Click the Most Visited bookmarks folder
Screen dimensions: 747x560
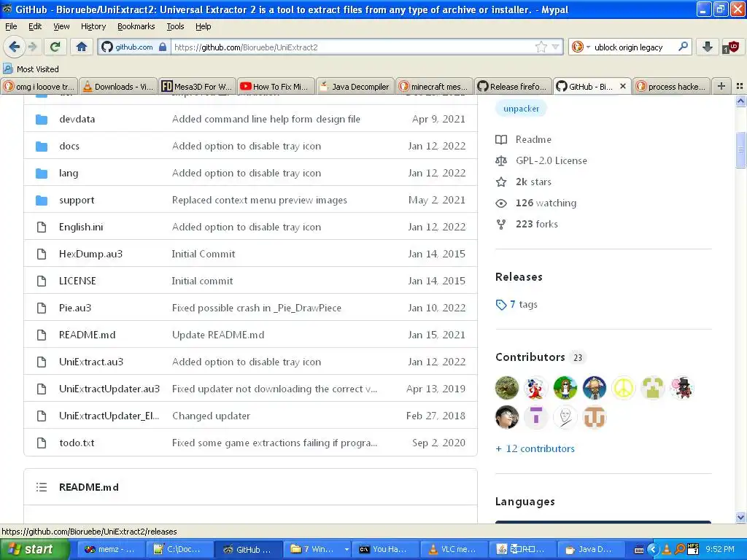coord(31,69)
